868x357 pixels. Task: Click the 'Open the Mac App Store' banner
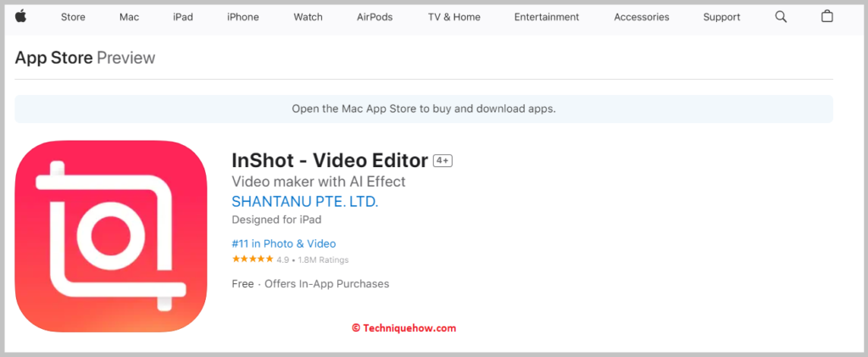click(x=424, y=109)
